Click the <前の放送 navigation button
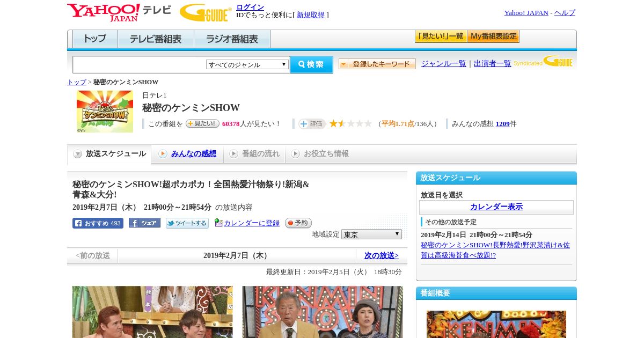The image size is (644, 338). click(93, 256)
